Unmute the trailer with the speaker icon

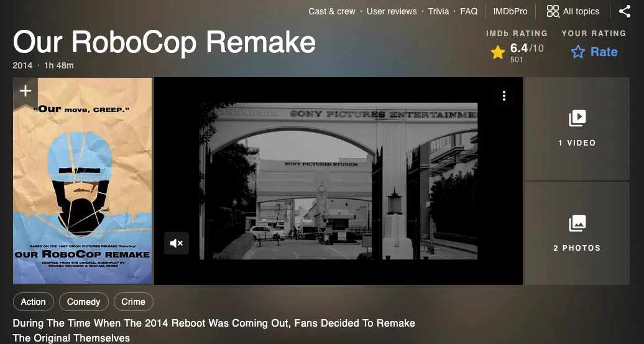[177, 243]
